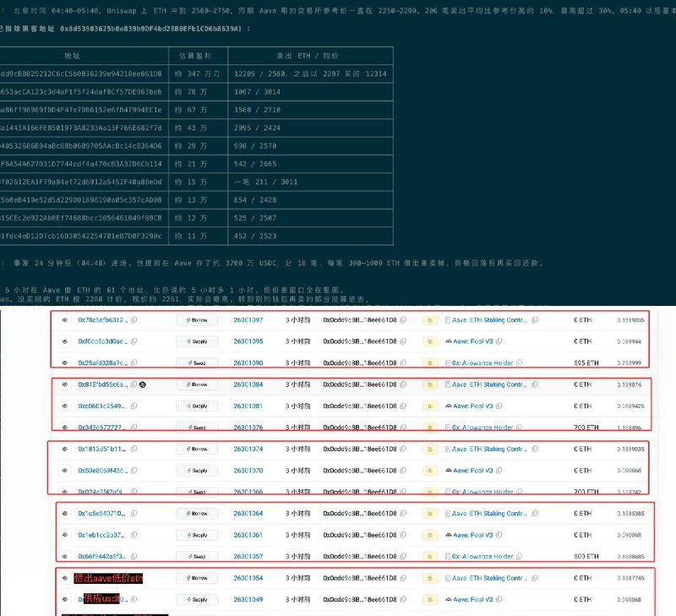Click the eye preview icon in block 26301074 row

coord(65,449)
